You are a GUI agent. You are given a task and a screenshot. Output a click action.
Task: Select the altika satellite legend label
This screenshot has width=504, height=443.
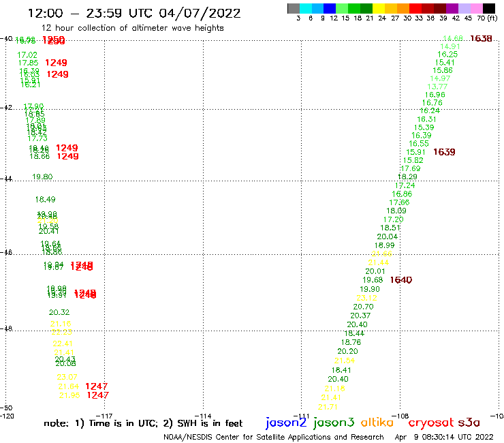(377, 422)
